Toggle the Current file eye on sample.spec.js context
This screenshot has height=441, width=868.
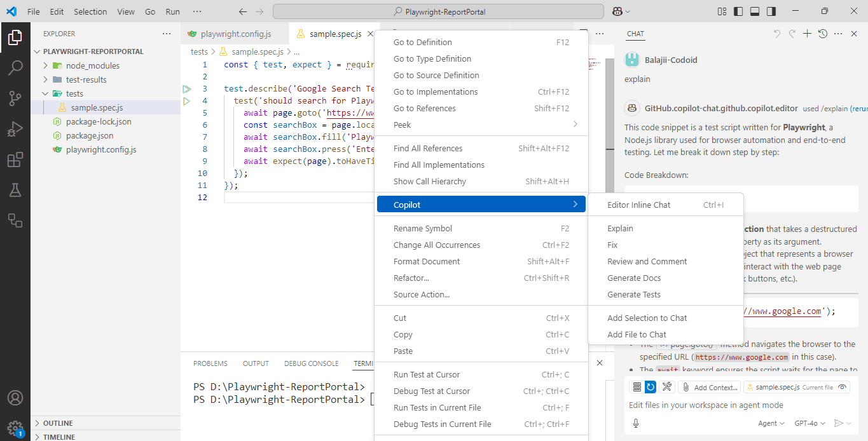pos(843,386)
